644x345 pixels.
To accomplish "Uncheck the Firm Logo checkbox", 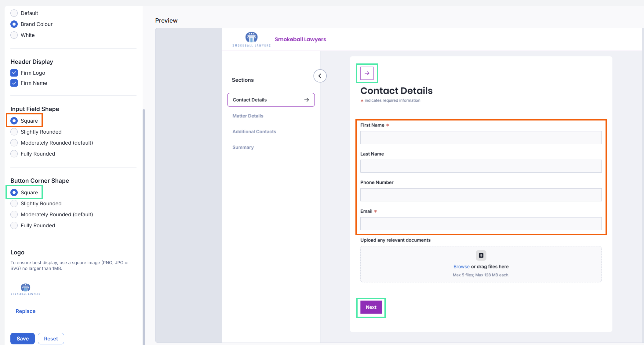I will pyautogui.click(x=14, y=73).
